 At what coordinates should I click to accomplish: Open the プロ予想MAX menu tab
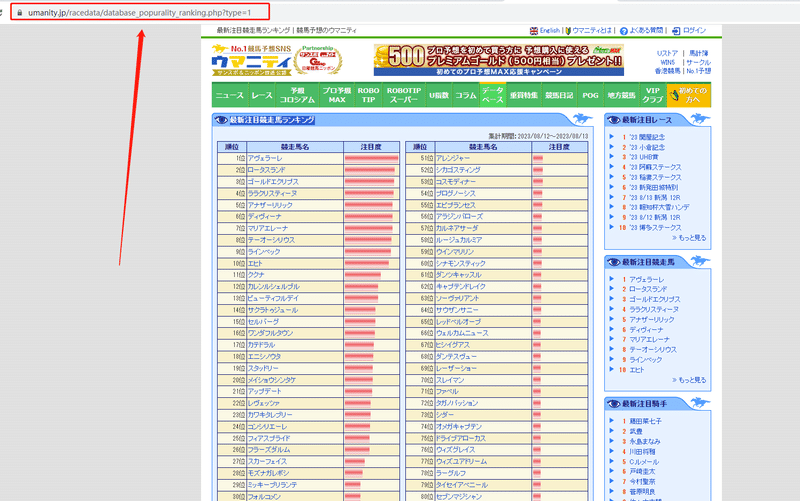coord(337,95)
